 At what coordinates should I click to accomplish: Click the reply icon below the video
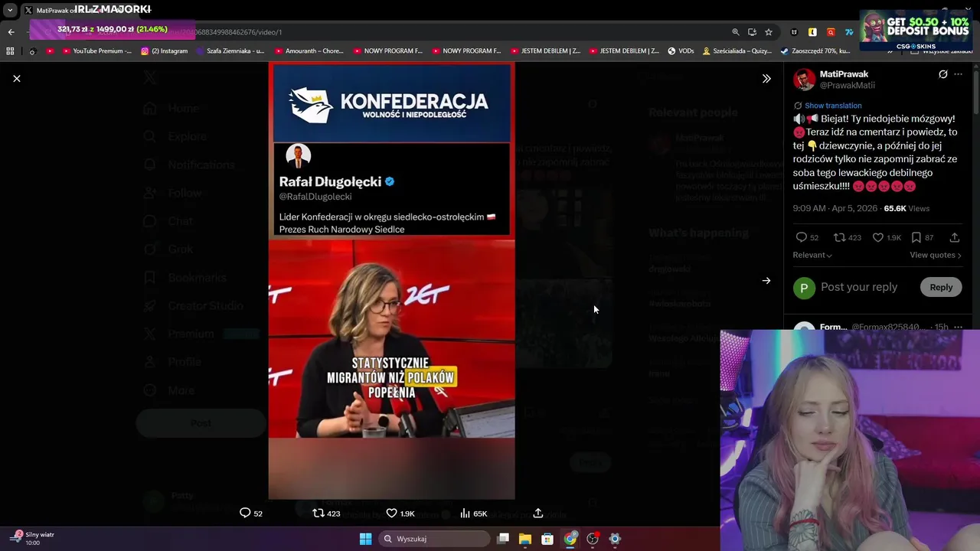(245, 513)
